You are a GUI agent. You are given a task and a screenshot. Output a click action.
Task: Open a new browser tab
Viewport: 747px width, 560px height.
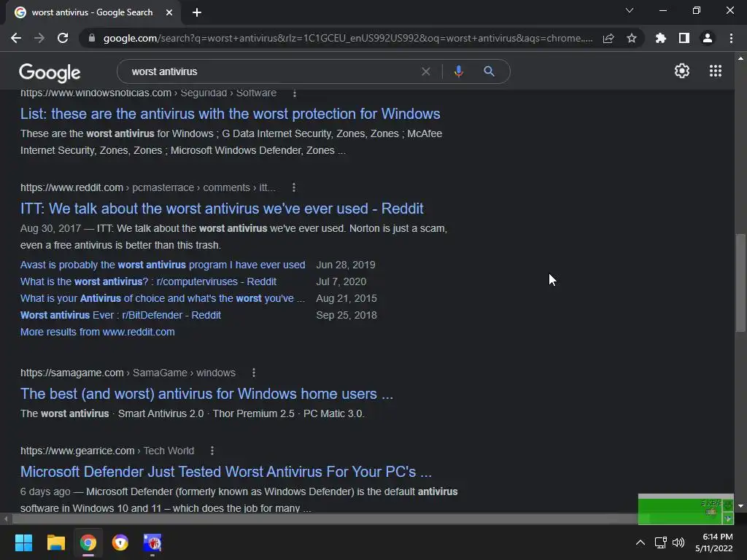(x=197, y=12)
